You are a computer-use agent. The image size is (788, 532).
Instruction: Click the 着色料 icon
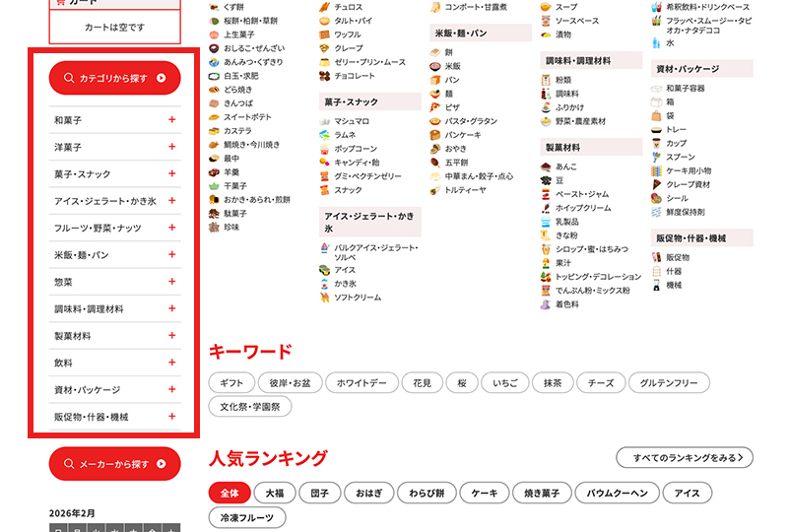546,304
